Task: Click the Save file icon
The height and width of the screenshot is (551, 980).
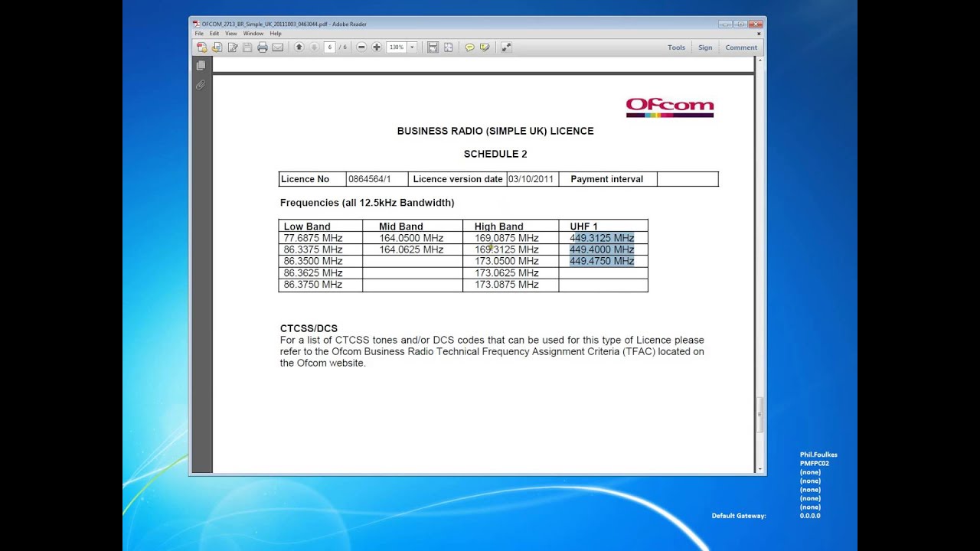Action: pos(247,47)
